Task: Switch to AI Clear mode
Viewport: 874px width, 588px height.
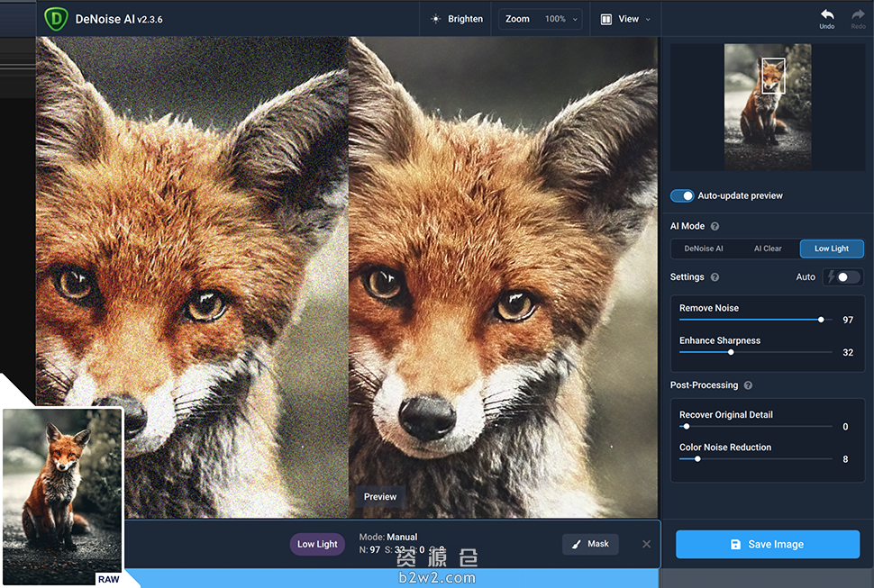Action: pyautogui.click(x=768, y=249)
